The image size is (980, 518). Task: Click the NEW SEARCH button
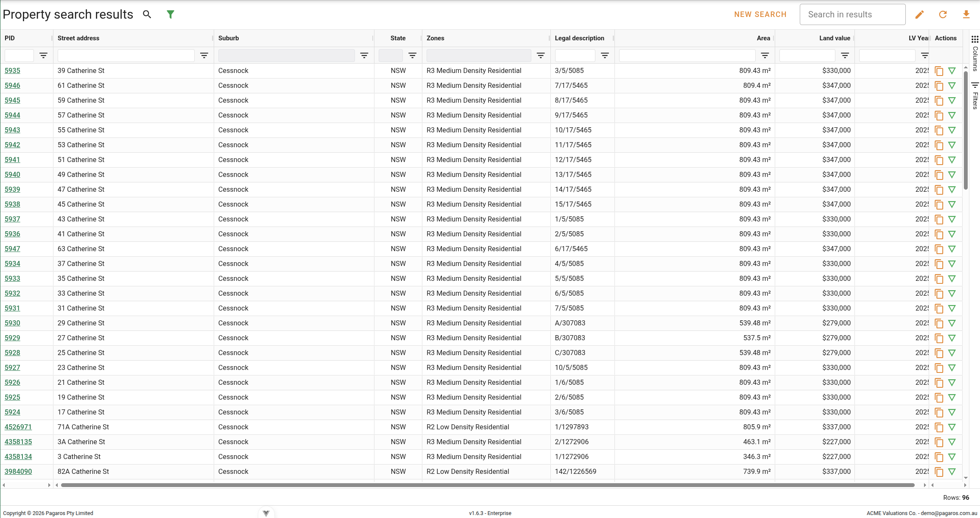click(x=760, y=14)
